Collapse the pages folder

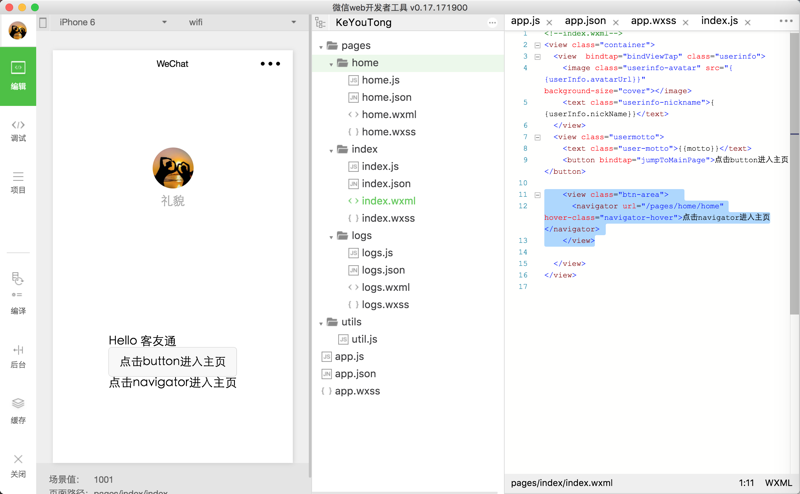pyautogui.click(x=321, y=47)
